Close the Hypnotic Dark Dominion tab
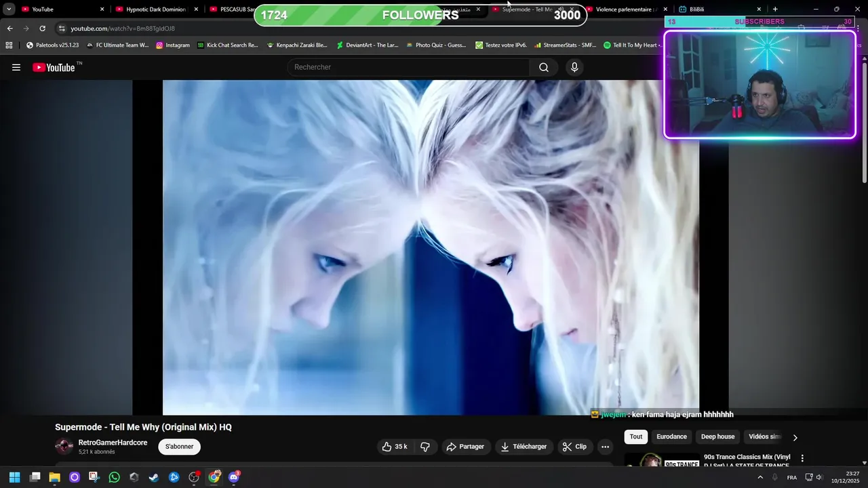This screenshot has height=488, width=868. pyautogui.click(x=196, y=9)
